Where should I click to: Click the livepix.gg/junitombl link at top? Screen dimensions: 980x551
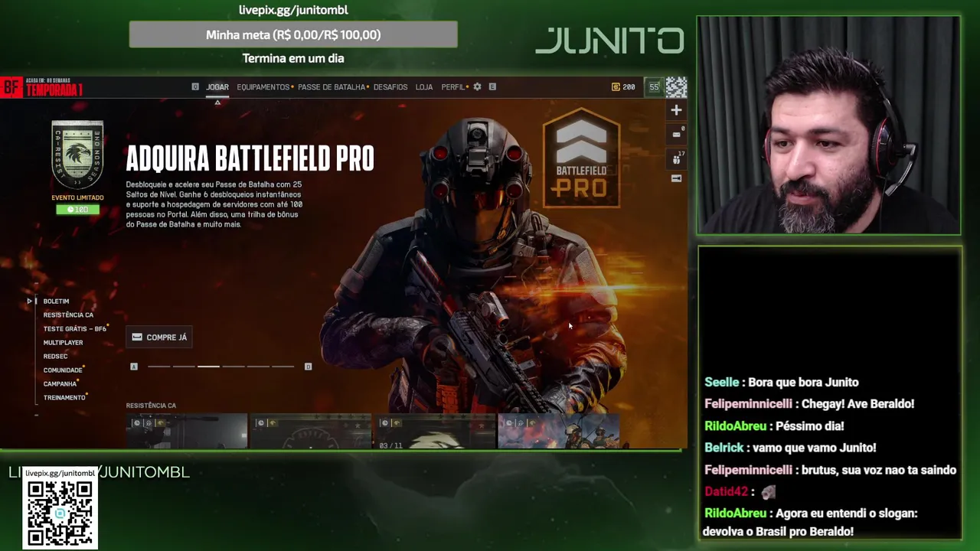click(x=293, y=10)
